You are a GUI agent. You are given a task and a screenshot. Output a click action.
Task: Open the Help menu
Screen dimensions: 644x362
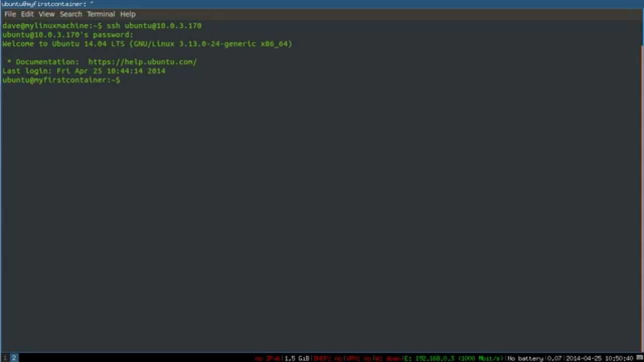tap(128, 14)
